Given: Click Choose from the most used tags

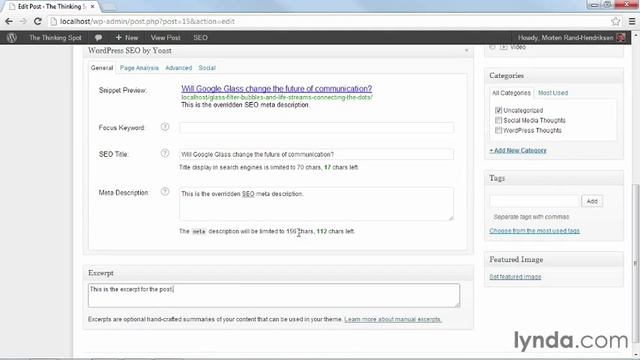Looking at the screenshot, I should coord(534,231).
